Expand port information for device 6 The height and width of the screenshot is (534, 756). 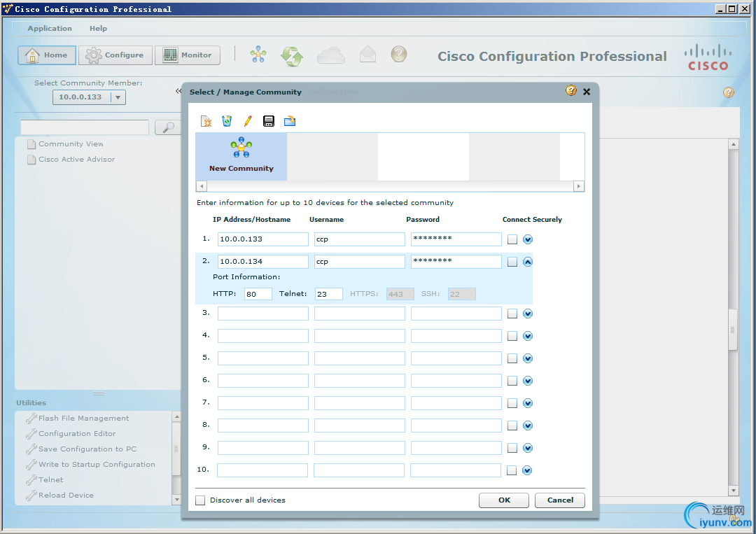[x=528, y=381]
